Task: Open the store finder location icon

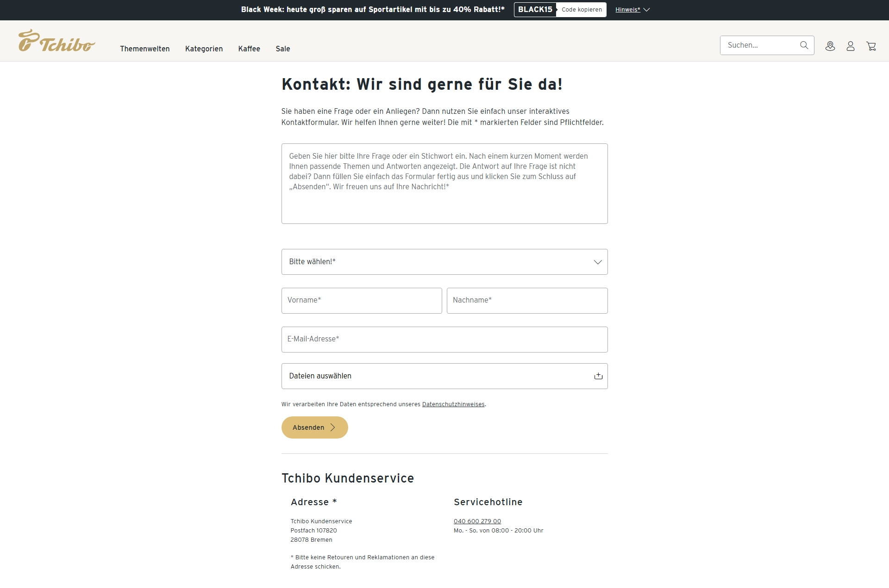Action: coord(830,46)
